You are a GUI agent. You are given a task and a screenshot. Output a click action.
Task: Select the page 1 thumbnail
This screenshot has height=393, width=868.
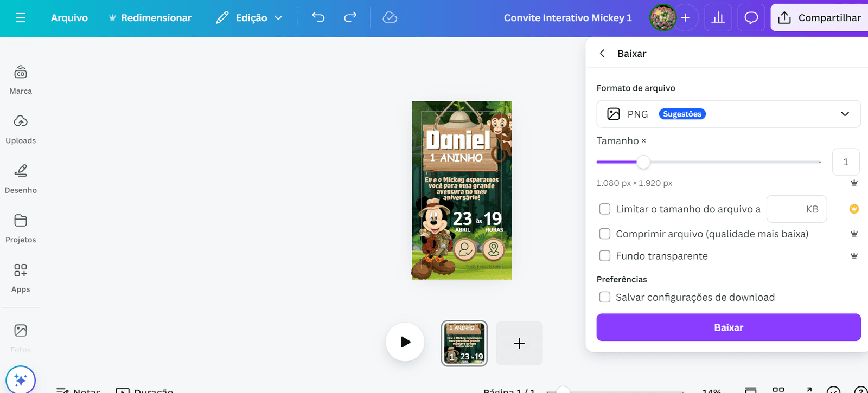tap(464, 343)
